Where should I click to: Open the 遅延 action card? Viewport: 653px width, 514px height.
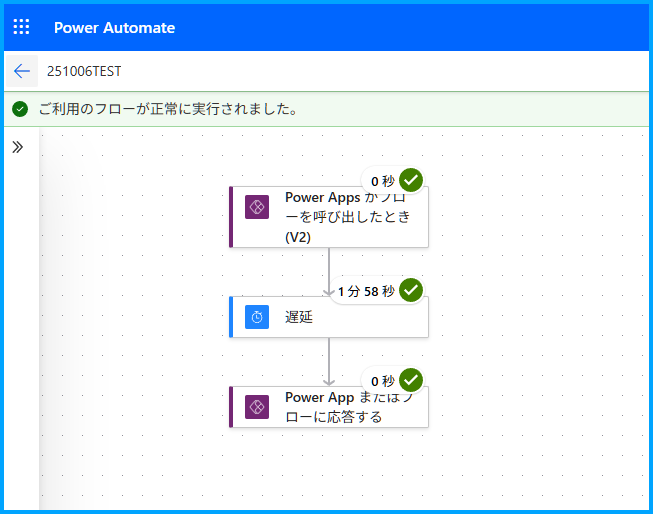point(329,317)
